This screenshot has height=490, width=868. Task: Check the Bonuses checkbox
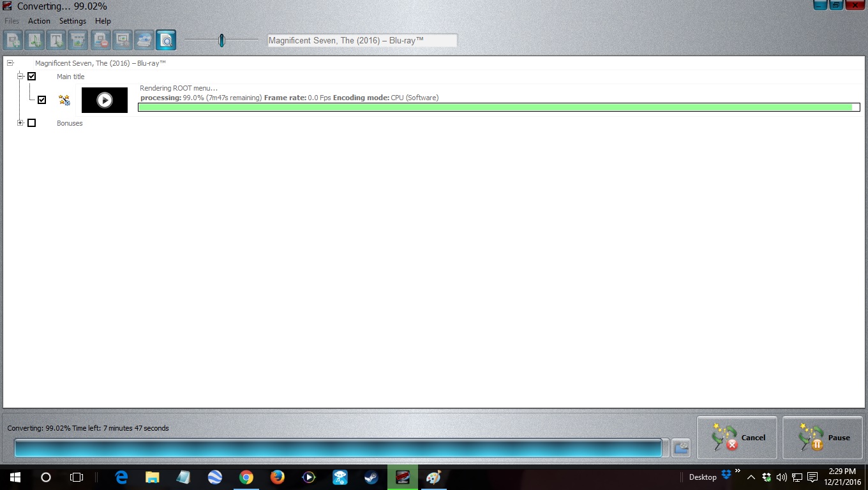(31, 123)
